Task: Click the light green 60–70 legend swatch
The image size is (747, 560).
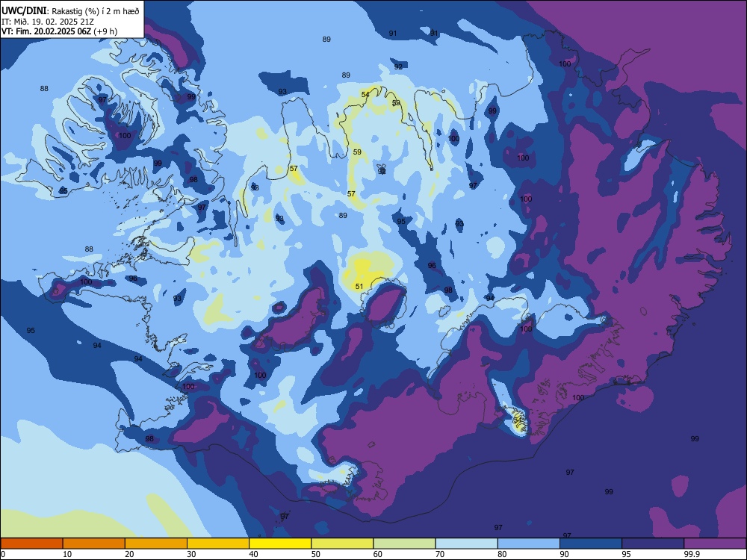Action: click(404, 544)
